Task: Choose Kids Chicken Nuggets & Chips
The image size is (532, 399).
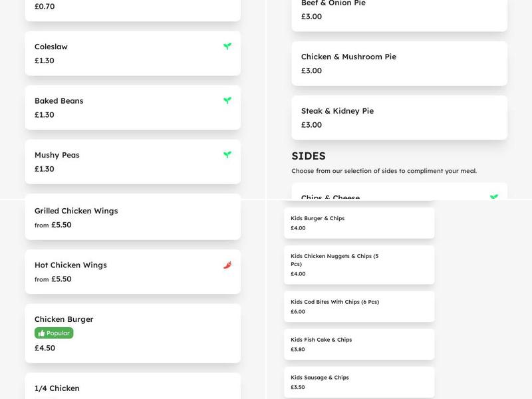Action: 358,265
